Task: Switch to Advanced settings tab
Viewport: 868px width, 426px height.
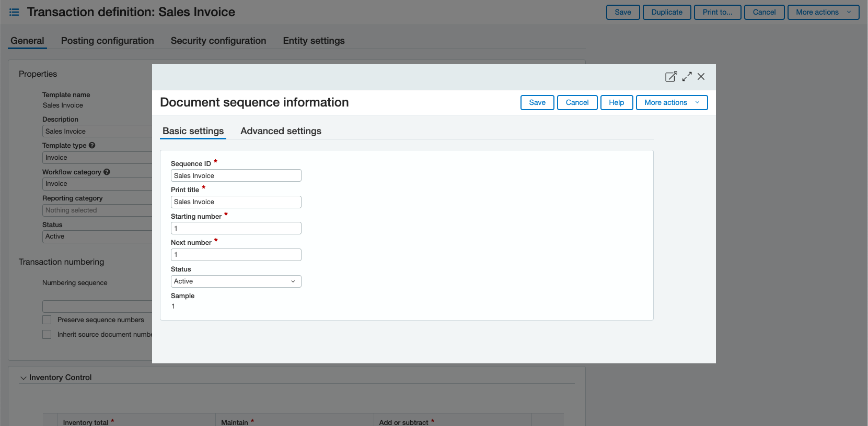Action: click(281, 131)
